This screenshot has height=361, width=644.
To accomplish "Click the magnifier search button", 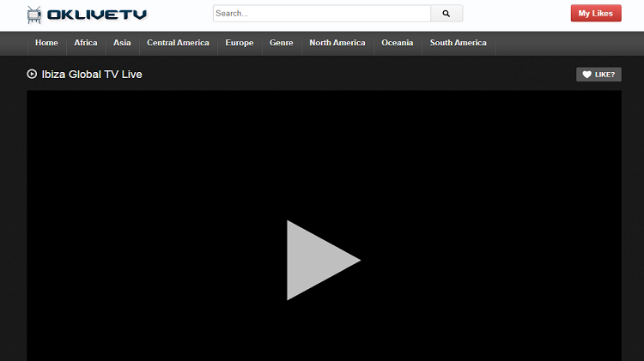I will (447, 14).
